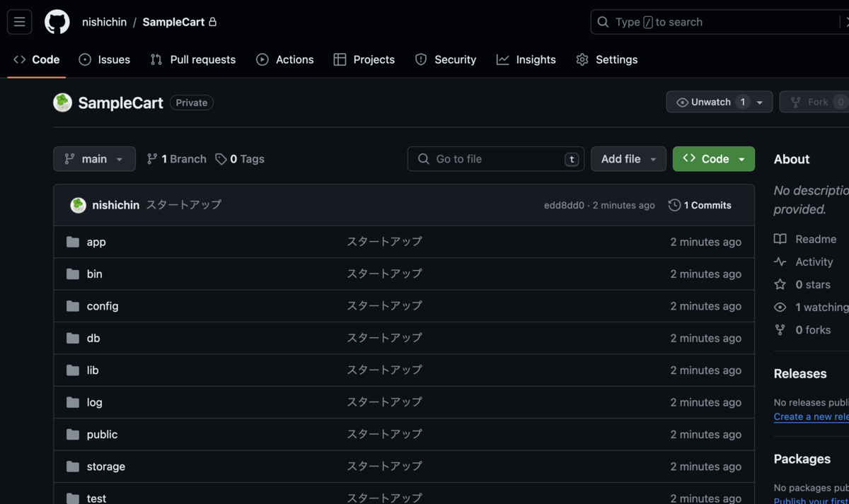Click the public folder icon
This screenshot has height=504, width=849.
73,434
